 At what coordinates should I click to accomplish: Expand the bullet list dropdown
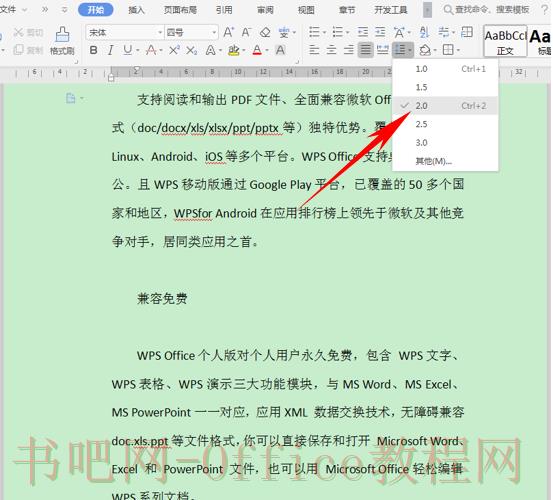(x=325, y=33)
